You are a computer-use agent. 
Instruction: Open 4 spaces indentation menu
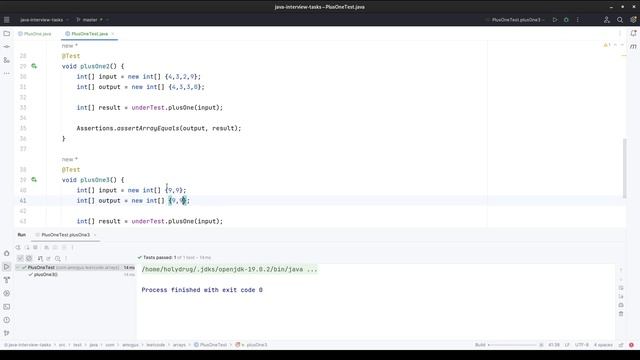603,345
